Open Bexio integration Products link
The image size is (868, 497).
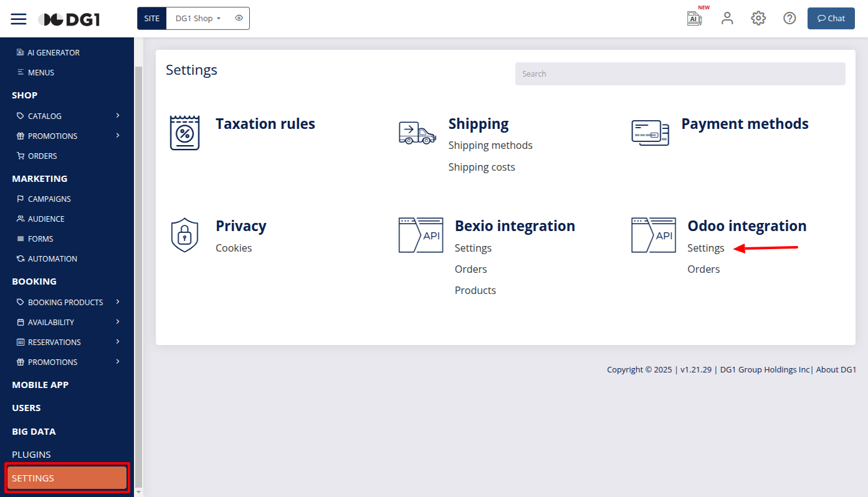tap(475, 290)
